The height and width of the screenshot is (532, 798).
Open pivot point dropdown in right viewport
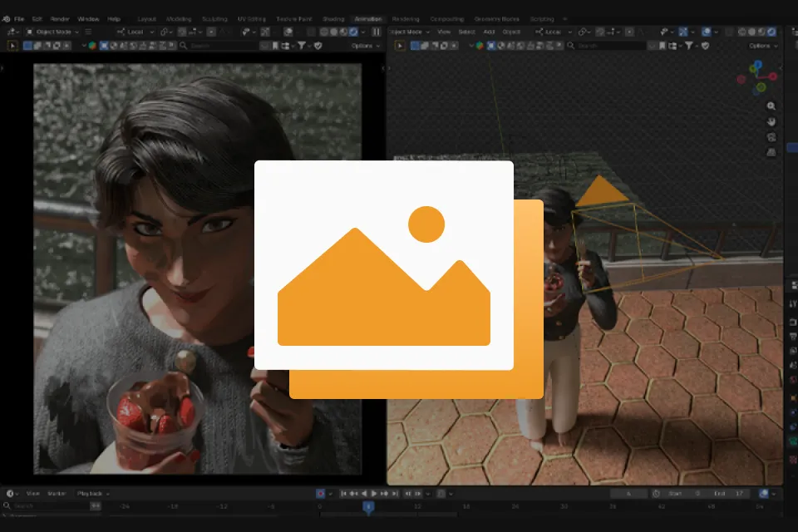point(584,32)
